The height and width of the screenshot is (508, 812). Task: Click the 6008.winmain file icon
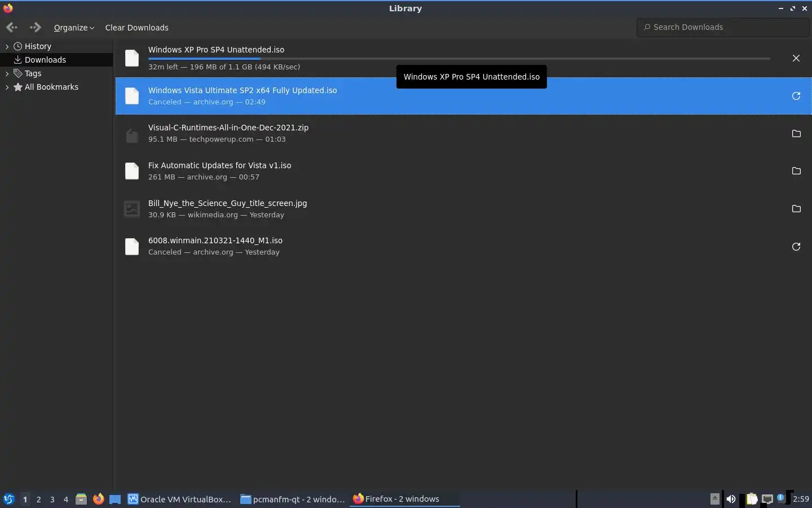click(x=131, y=247)
